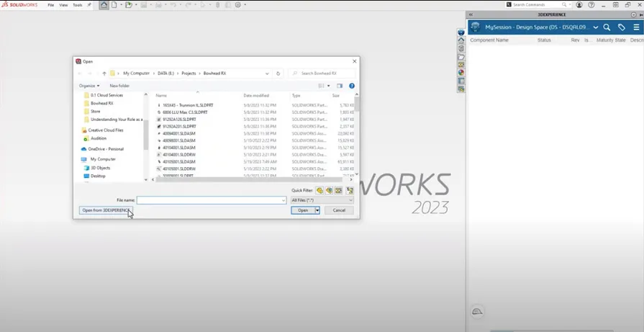Select file 91292A126.SLDPRT

pyautogui.click(x=179, y=119)
